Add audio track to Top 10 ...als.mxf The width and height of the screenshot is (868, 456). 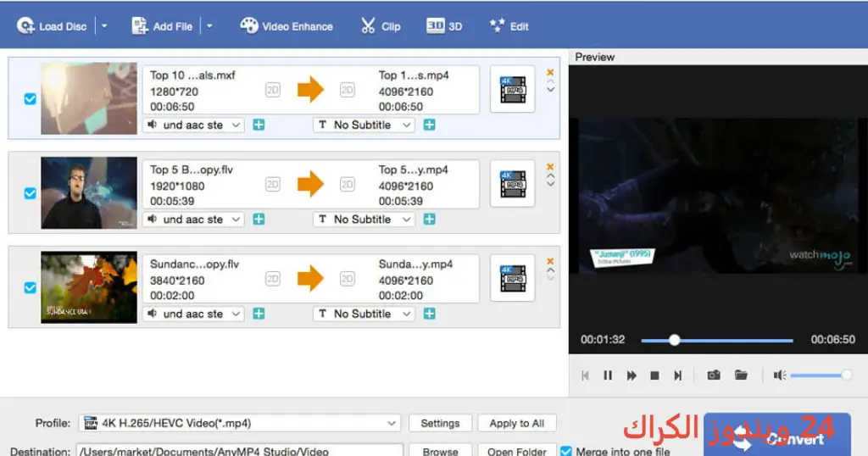tap(259, 125)
